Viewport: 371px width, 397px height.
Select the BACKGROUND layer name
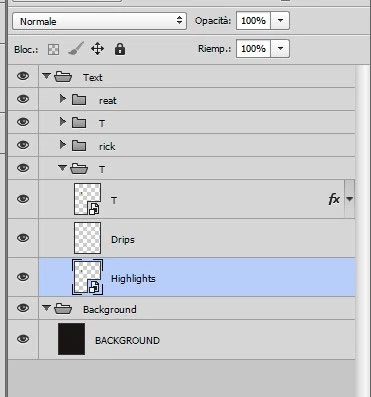point(128,340)
